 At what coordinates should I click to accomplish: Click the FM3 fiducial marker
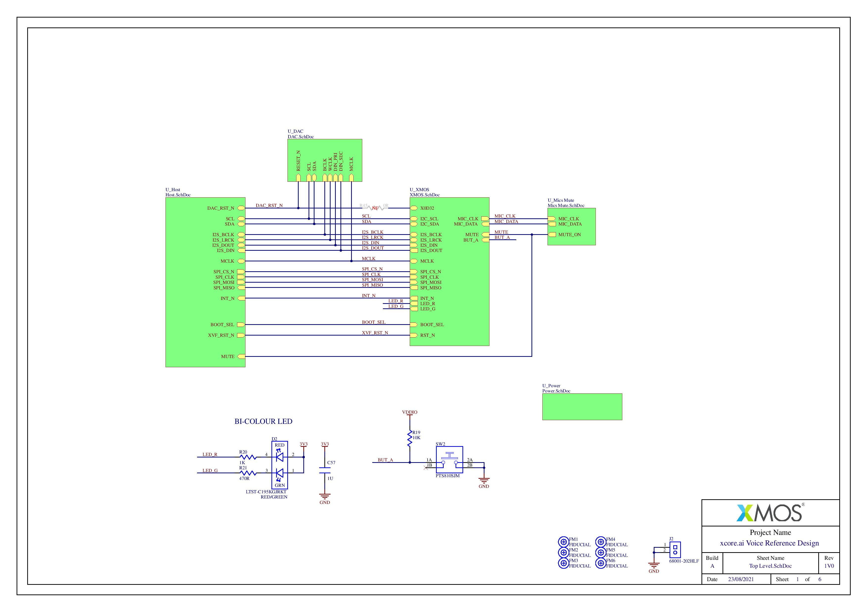click(x=564, y=563)
